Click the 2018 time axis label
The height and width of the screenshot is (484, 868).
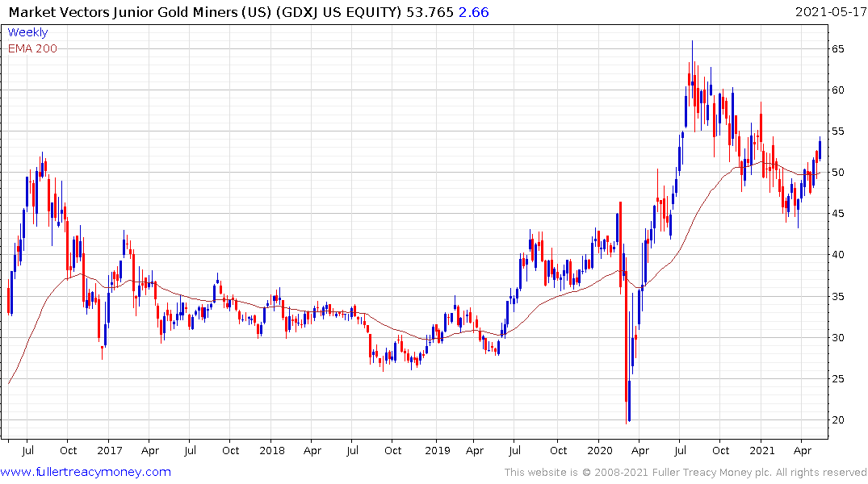[272, 450]
